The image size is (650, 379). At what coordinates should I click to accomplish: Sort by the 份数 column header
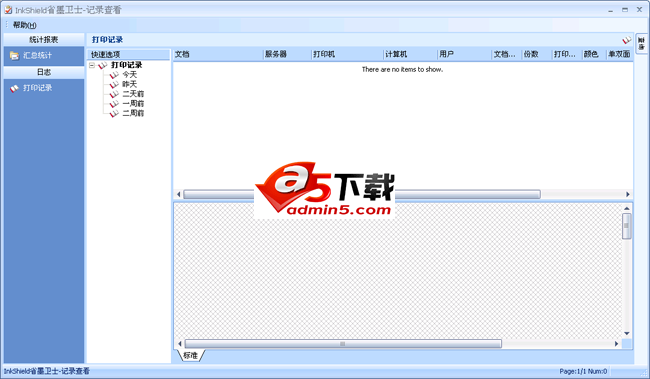coord(537,54)
